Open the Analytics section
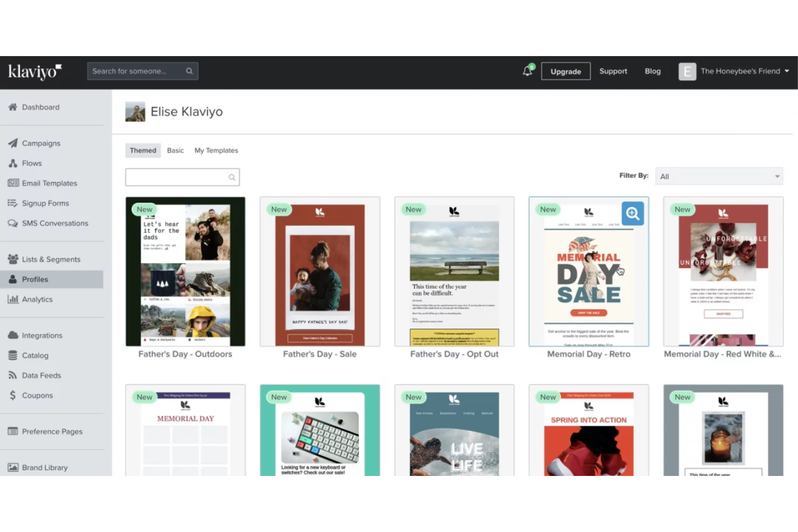This screenshot has width=798, height=532. click(x=37, y=299)
